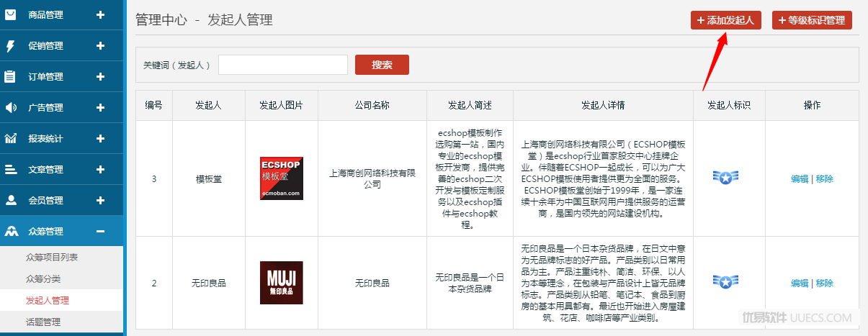This screenshot has height=336, width=868.
Task: Click the 管理中心 - 发起人管理 page title
Action: coord(204,19)
